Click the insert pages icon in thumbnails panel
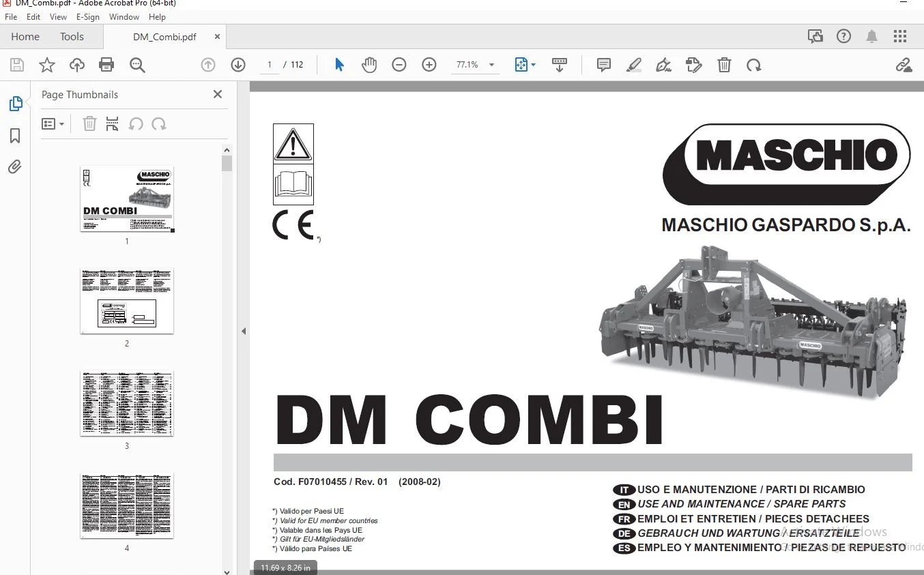This screenshot has height=575, width=924. [x=113, y=124]
